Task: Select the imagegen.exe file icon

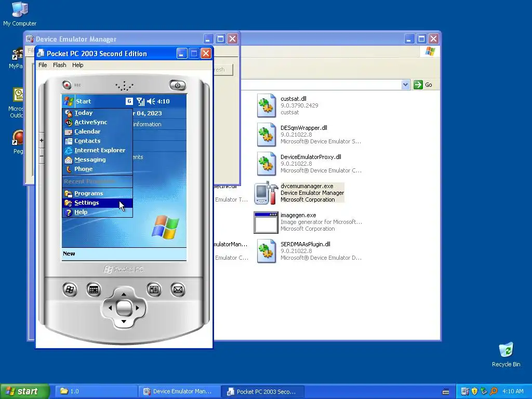Action: pos(267,222)
